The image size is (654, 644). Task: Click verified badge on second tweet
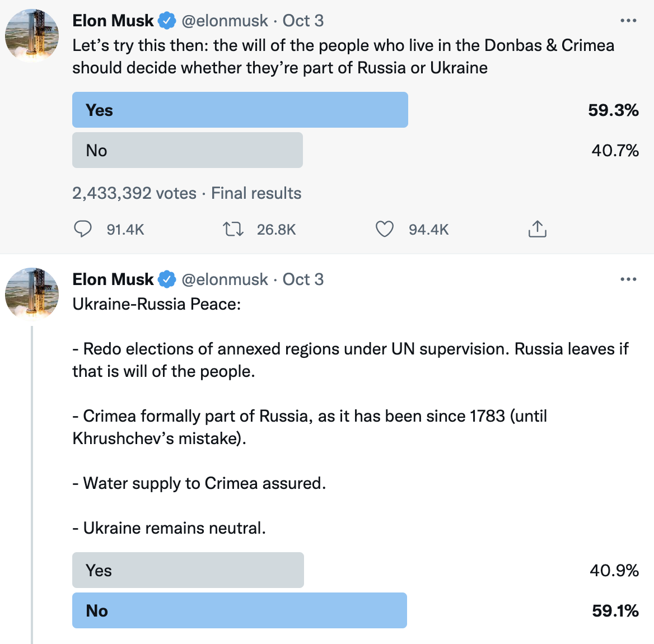point(167,279)
